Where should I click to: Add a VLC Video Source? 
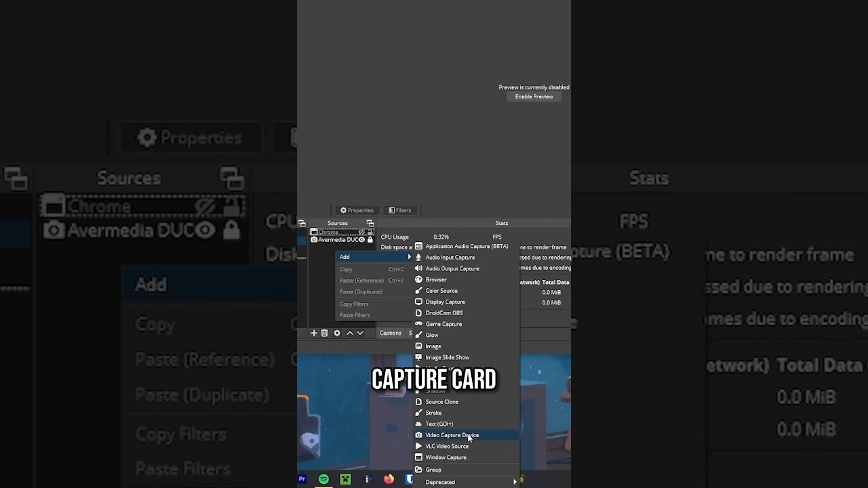[x=467, y=446]
